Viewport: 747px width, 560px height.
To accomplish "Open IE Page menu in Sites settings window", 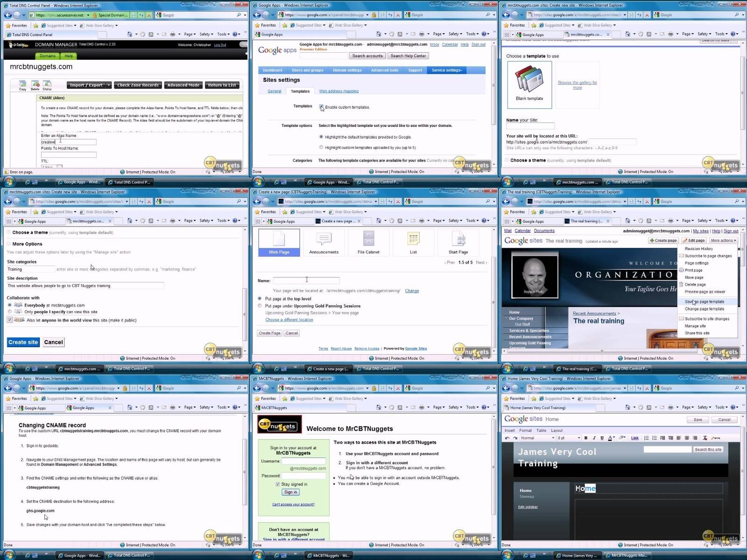I will coord(438,34).
